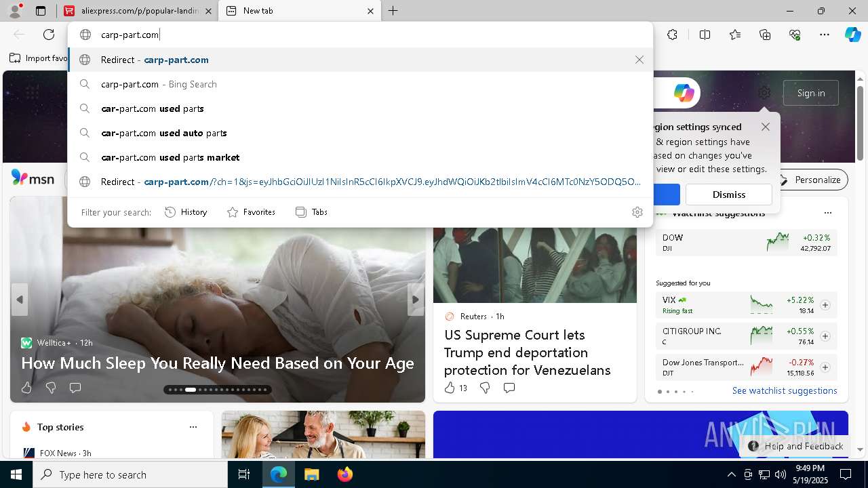This screenshot has height=488, width=868.
Task: Open the DOW index row
Action: pos(746,243)
